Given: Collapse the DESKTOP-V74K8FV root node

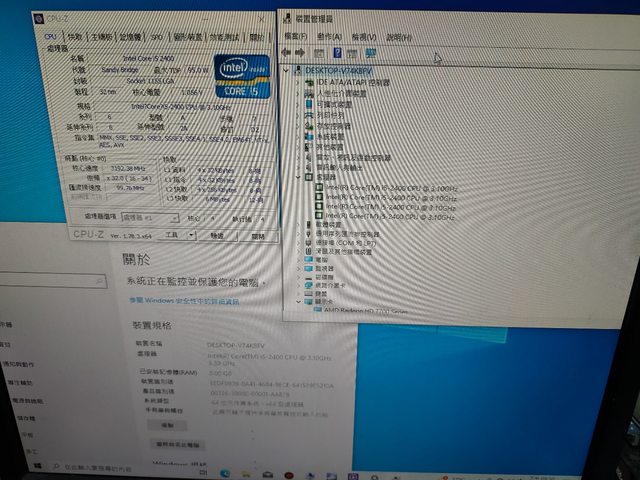Looking at the screenshot, I should 289,72.
